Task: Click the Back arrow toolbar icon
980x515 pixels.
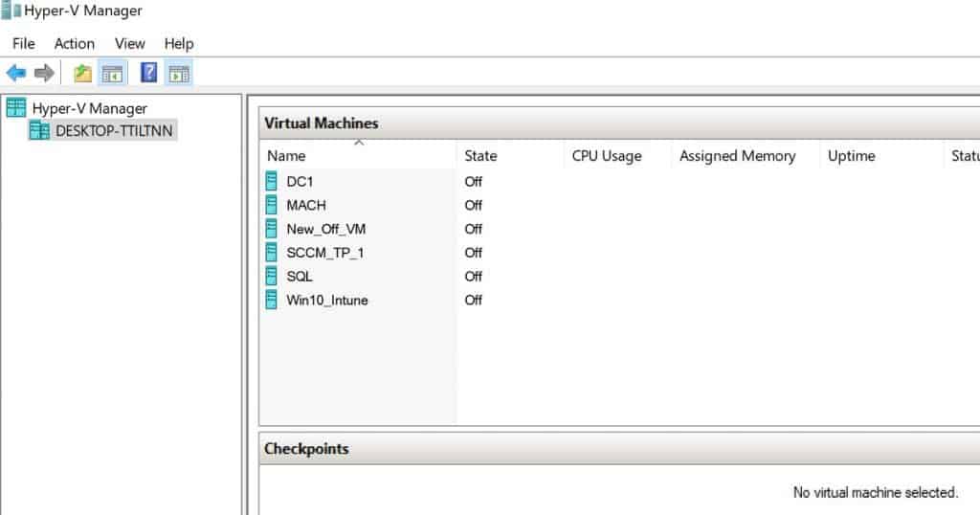Action: coord(16,73)
